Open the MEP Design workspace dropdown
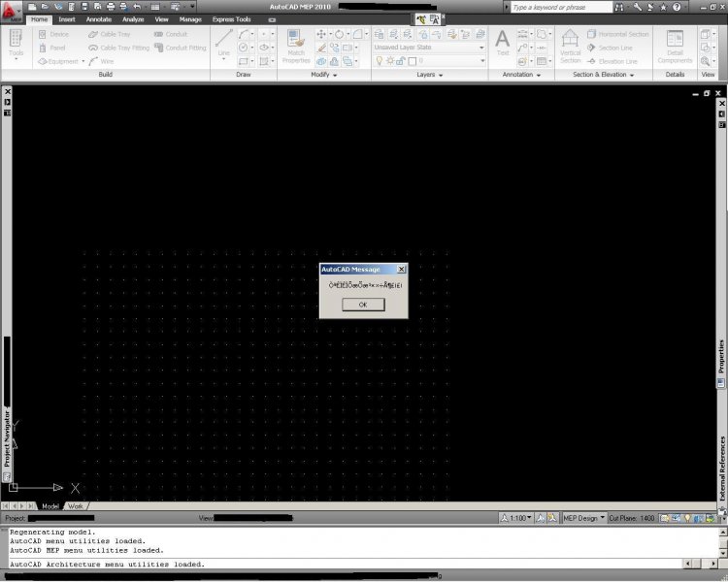This screenshot has height=582, width=728. (x=584, y=518)
